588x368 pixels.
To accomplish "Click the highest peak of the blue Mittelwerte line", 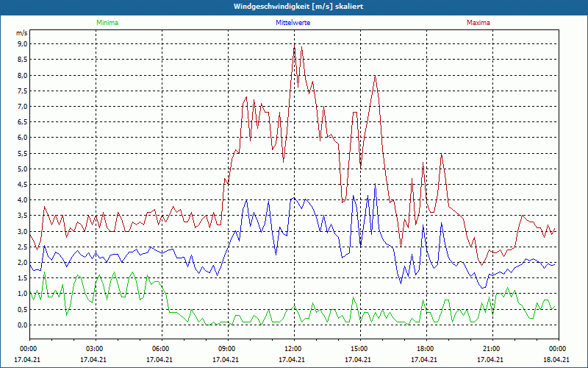I will click(375, 184).
